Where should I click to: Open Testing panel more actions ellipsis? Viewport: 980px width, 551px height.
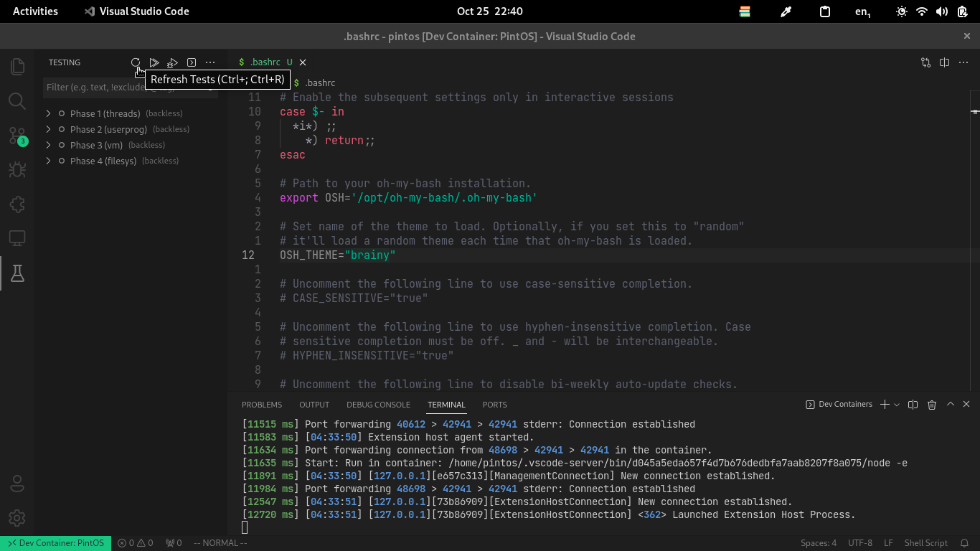tap(210, 62)
